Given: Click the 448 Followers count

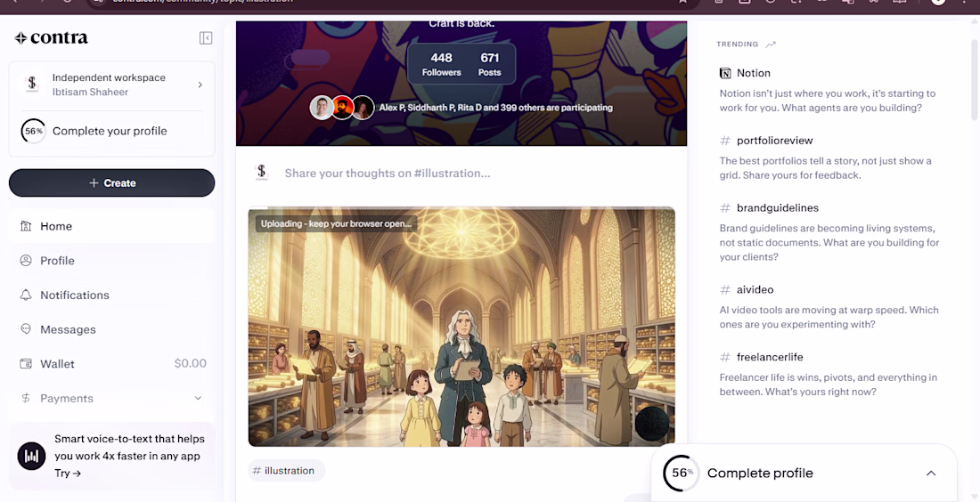Looking at the screenshot, I should click(441, 64).
